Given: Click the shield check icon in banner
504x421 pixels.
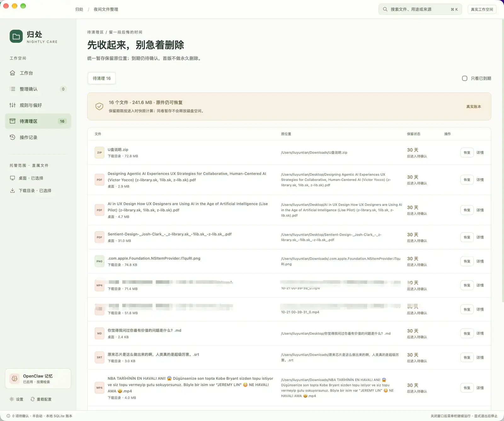Looking at the screenshot, I should click(x=99, y=106).
